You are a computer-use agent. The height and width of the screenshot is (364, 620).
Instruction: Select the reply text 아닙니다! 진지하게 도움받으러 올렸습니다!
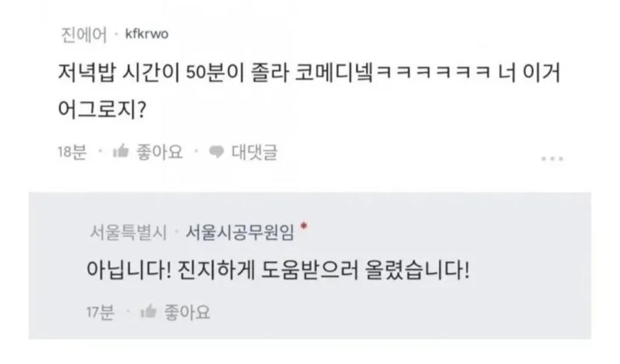(278, 270)
